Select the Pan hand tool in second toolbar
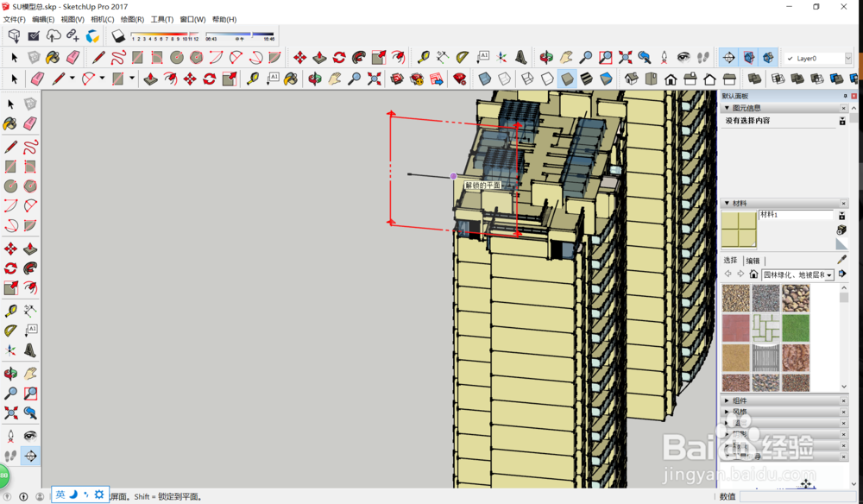863x504 pixels. pyautogui.click(x=335, y=79)
